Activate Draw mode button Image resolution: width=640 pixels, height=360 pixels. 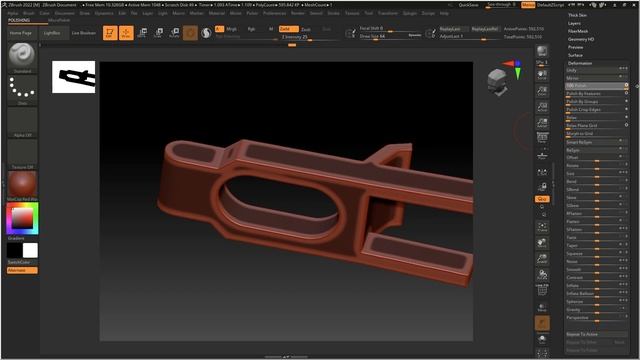tap(126, 33)
